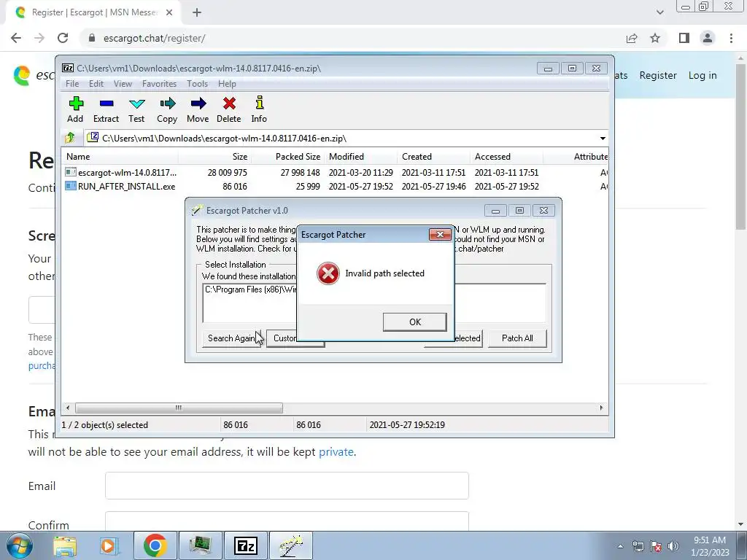Open the 7-Zip Favorites menu

pos(159,84)
